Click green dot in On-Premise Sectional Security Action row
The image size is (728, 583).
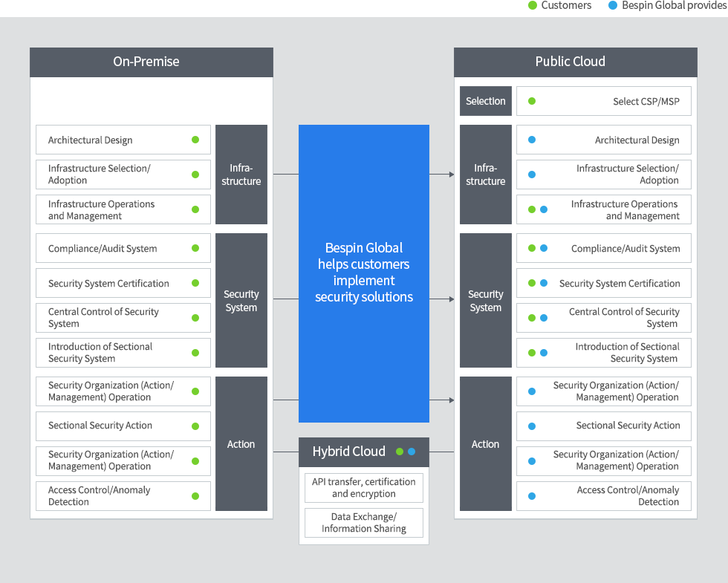coord(195,426)
